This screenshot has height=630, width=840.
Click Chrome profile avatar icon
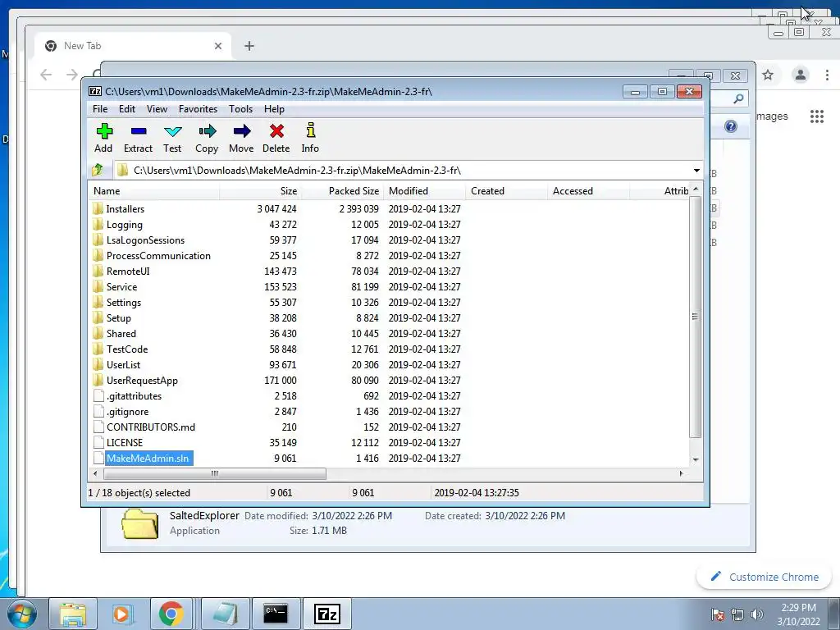(801, 75)
